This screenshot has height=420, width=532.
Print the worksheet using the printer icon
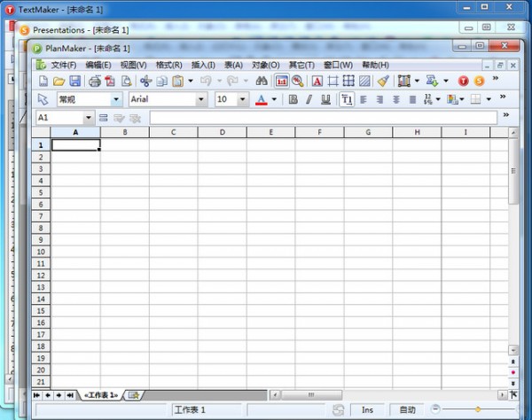pyautogui.click(x=95, y=81)
